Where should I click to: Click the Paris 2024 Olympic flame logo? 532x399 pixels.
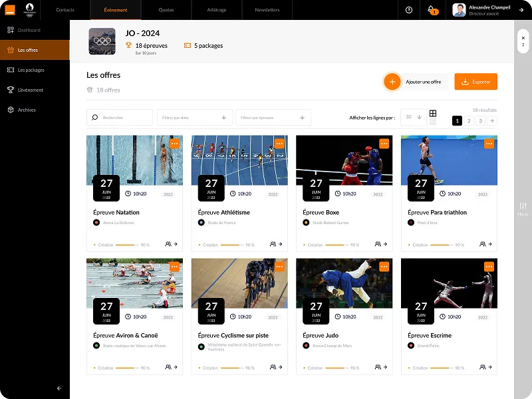[30, 10]
